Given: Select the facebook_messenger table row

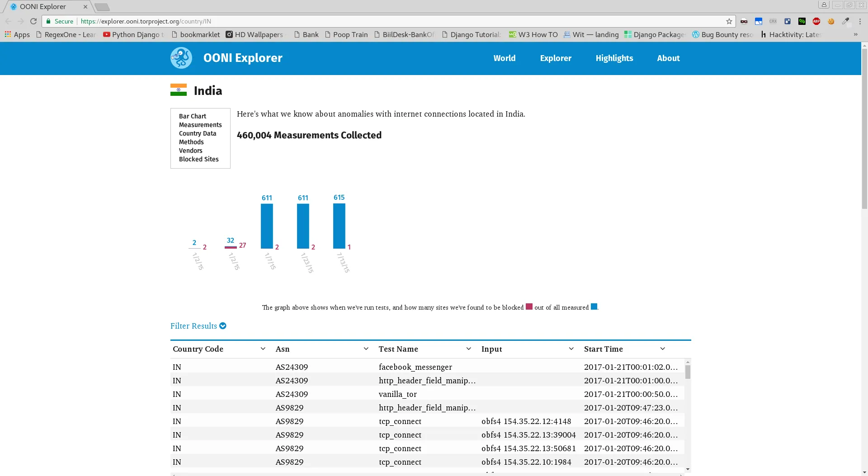Looking at the screenshot, I should 427,367.
